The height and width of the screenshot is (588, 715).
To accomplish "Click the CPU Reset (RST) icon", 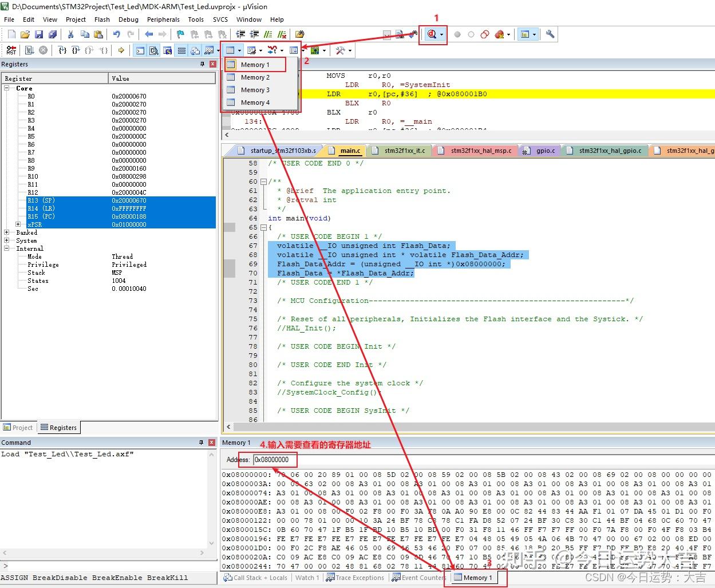I will tap(11, 50).
